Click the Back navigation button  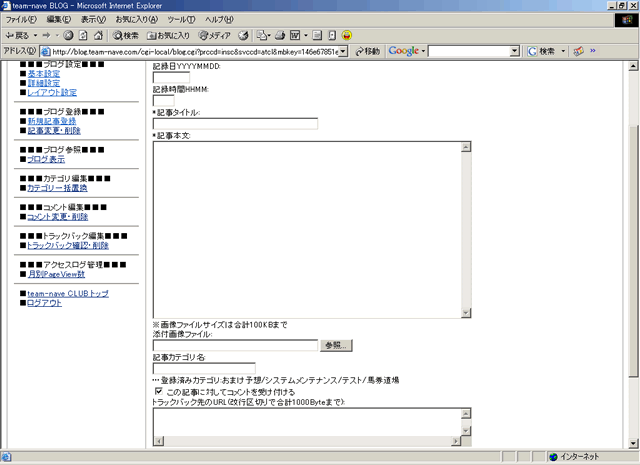[x=20, y=35]
